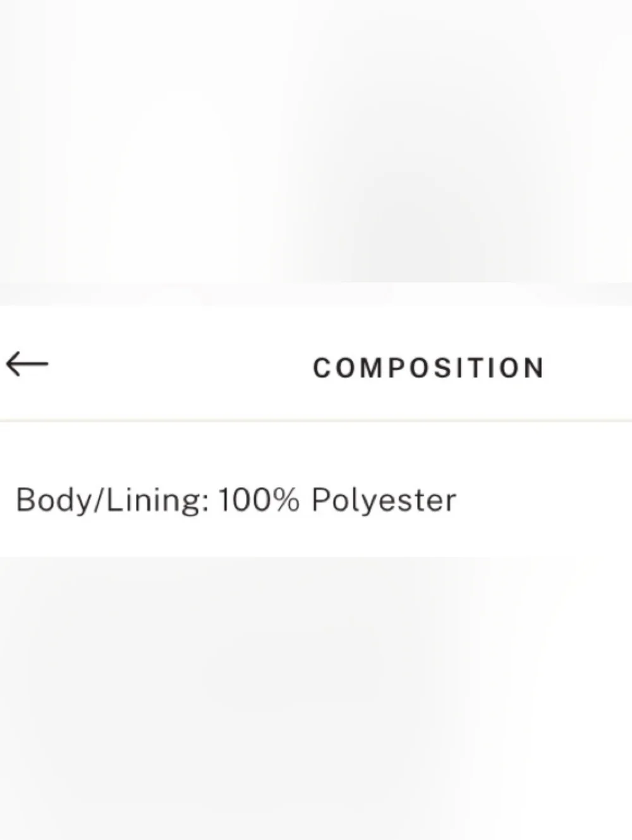This screenshot has width=632, height=840.
Task: Select the Body/Lining label text
Action: coord(112,500)
